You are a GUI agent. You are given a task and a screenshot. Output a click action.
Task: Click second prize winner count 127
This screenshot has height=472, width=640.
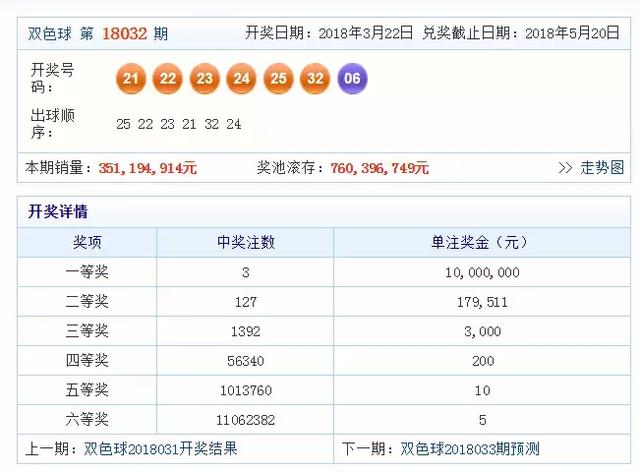coord(246,302)
